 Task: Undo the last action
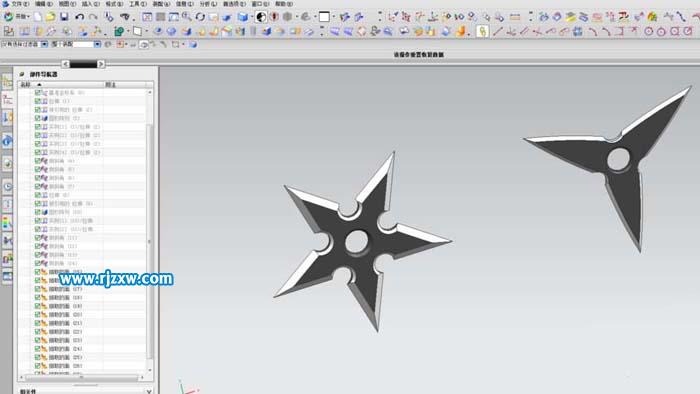tap(79, 17)
